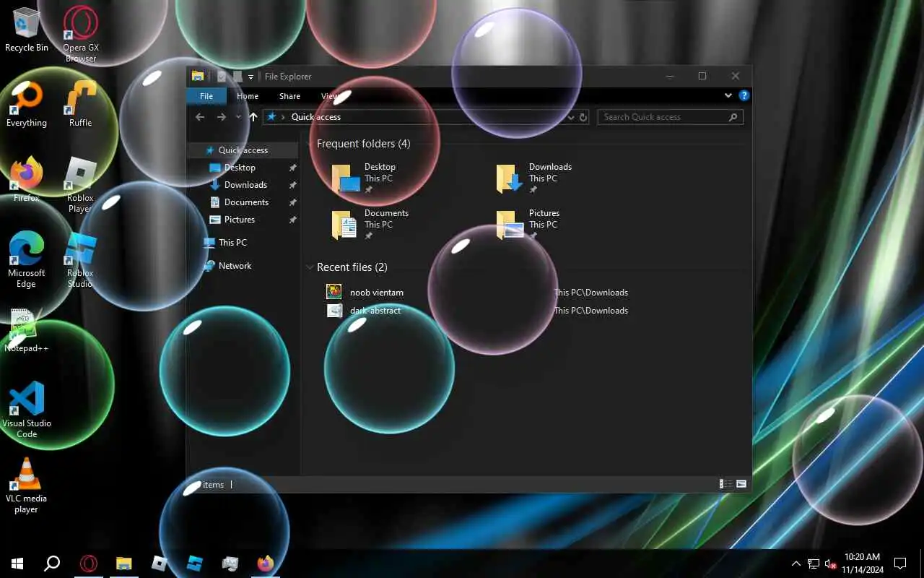The height and width of the screenshot is (578, 924).
Task: Switch to details view in status bar
Action: pos(725,484)
